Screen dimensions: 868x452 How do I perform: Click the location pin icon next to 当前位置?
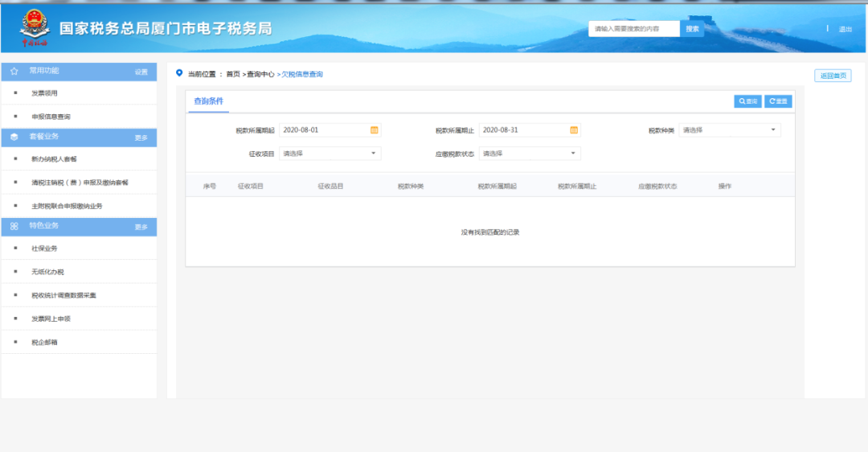tap(179, 73)
